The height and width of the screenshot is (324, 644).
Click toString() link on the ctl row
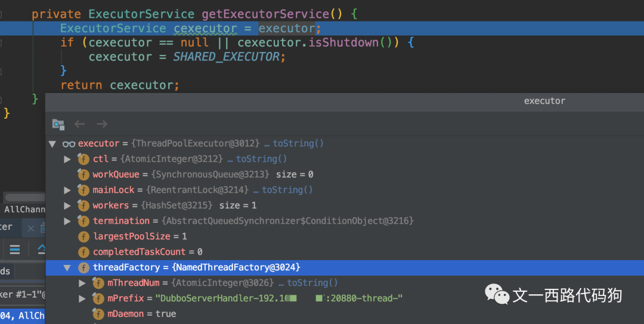261,159
